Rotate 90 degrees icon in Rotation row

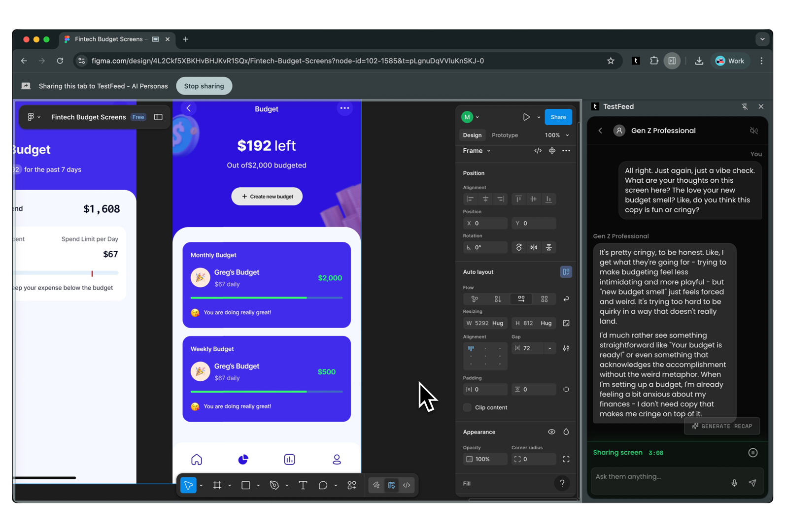click(519, 247)
